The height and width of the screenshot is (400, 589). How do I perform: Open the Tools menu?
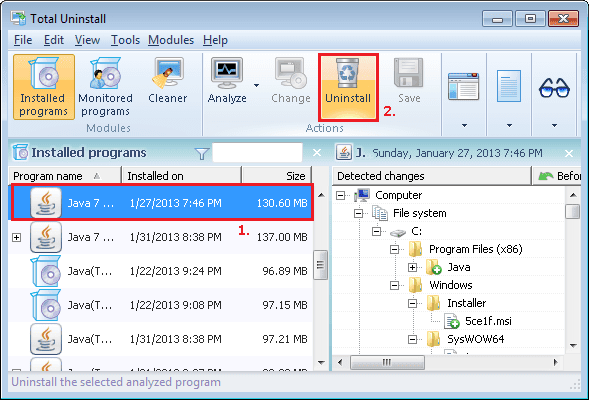coord(125,40)
